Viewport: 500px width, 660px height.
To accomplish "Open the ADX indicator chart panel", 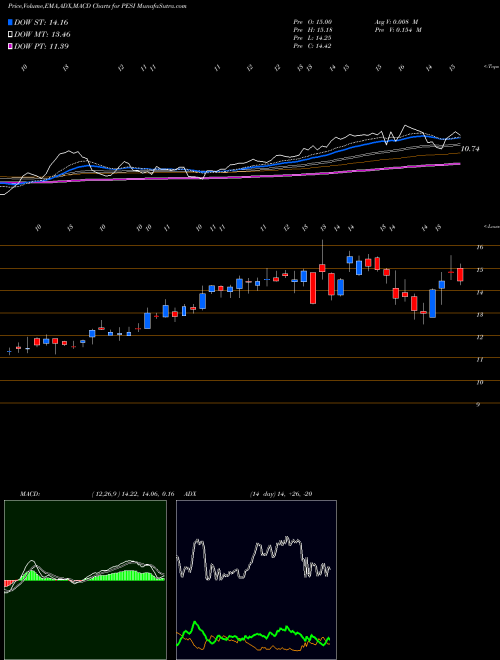I will pyautogui.click(x=256, y=580).
